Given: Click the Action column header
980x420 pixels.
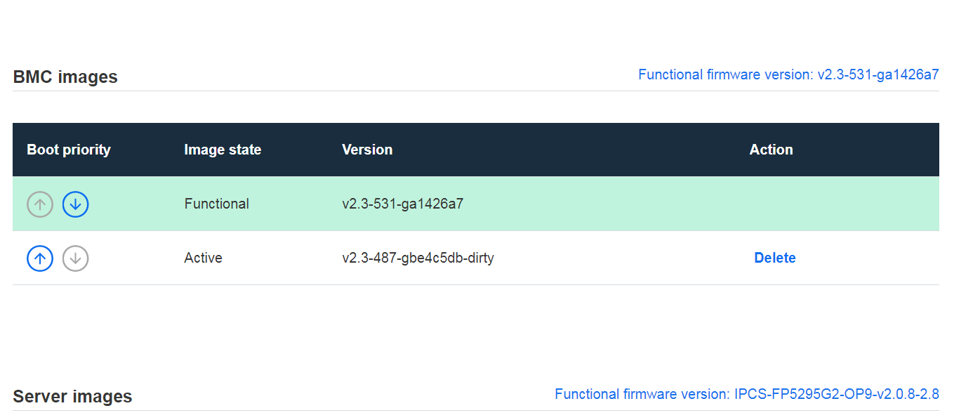Looking at the screenshot, I should (772, 150).
